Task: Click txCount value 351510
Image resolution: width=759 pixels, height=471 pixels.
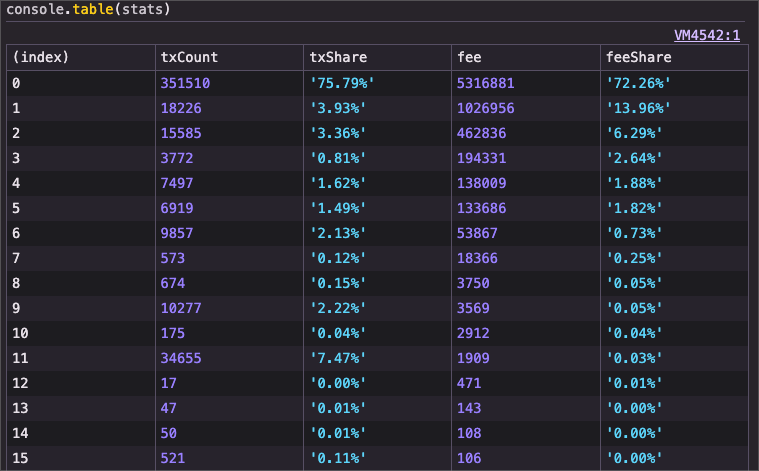Action: click(x=185, y=83)
